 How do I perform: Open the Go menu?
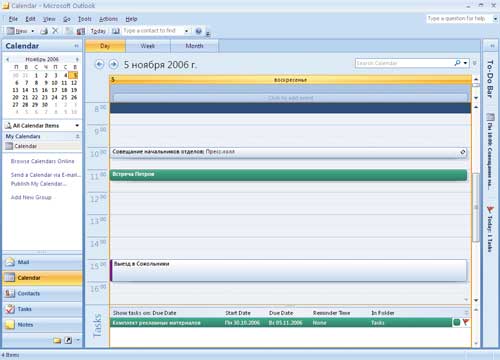point(67,19)
